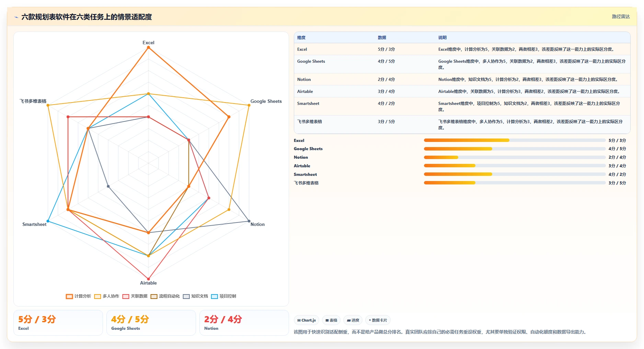Select the Smartsheet table row name

pos(308,104)
